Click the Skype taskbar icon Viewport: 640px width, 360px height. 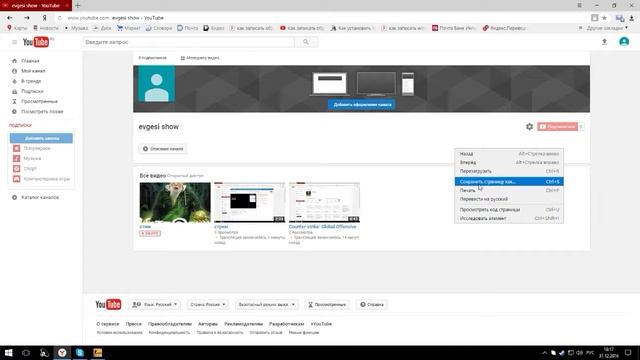(x=80, y=353)
